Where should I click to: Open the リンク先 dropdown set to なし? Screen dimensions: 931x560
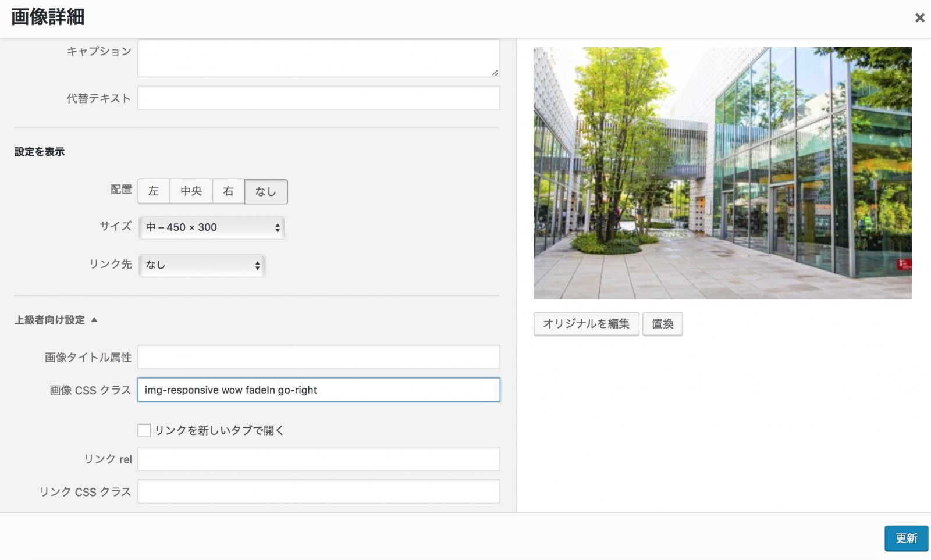[202, 265]
